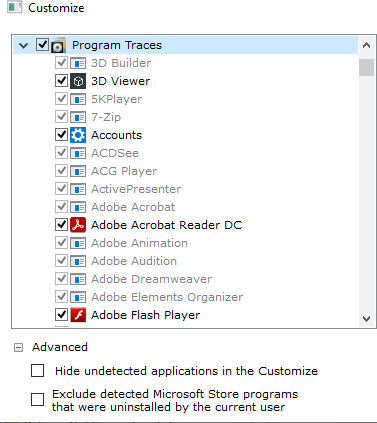
Task: Click the ACDSee generic app icon
Action: click(x=78, y=153)
